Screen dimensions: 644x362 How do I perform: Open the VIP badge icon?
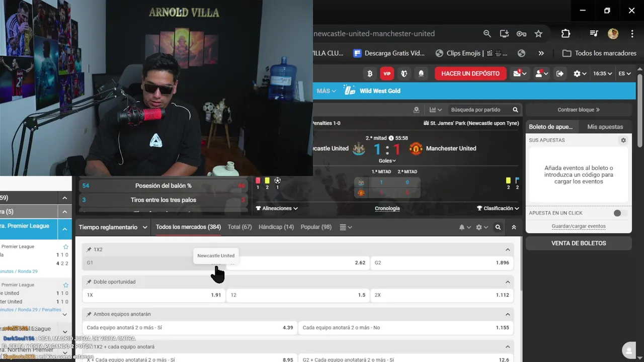[387, 73]
